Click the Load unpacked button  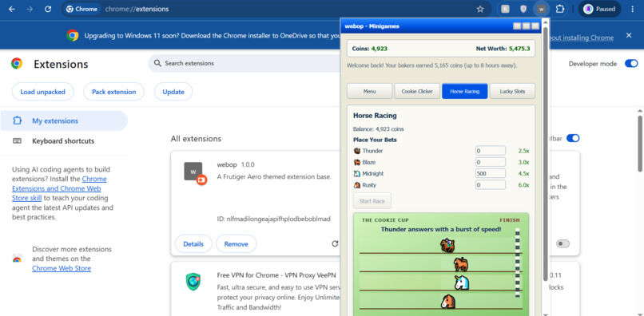[x=42, y=92]
